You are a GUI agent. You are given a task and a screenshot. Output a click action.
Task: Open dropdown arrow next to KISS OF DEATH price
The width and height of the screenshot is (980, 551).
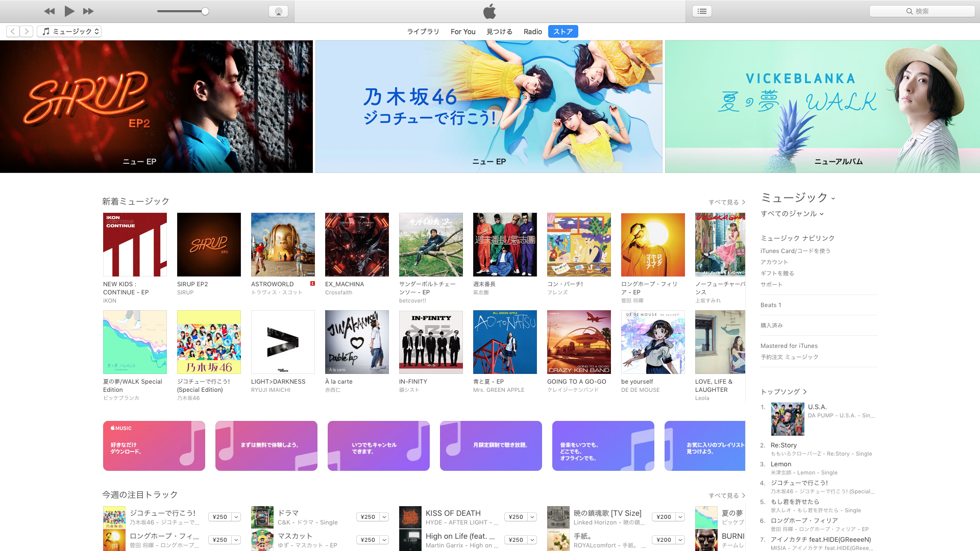532,517
